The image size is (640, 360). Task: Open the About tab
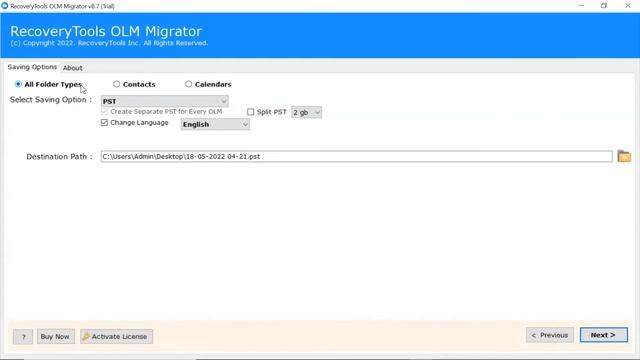[73, 68]
